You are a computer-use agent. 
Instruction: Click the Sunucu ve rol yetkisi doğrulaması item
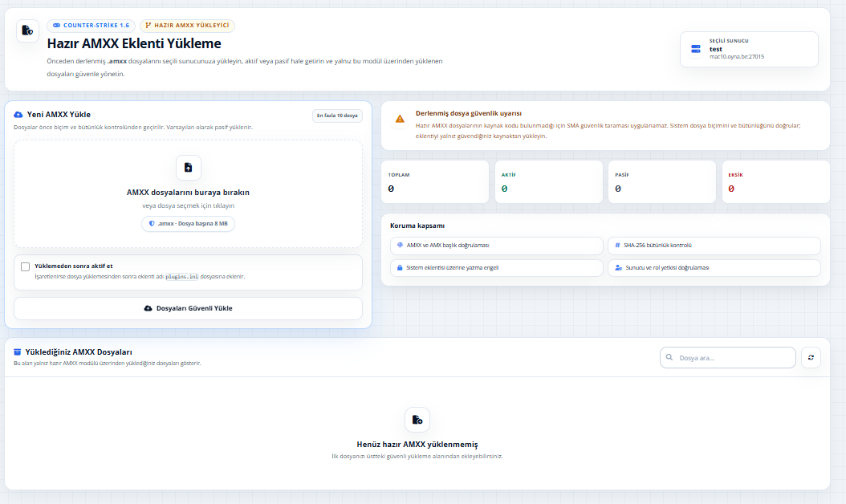point(714,268)
